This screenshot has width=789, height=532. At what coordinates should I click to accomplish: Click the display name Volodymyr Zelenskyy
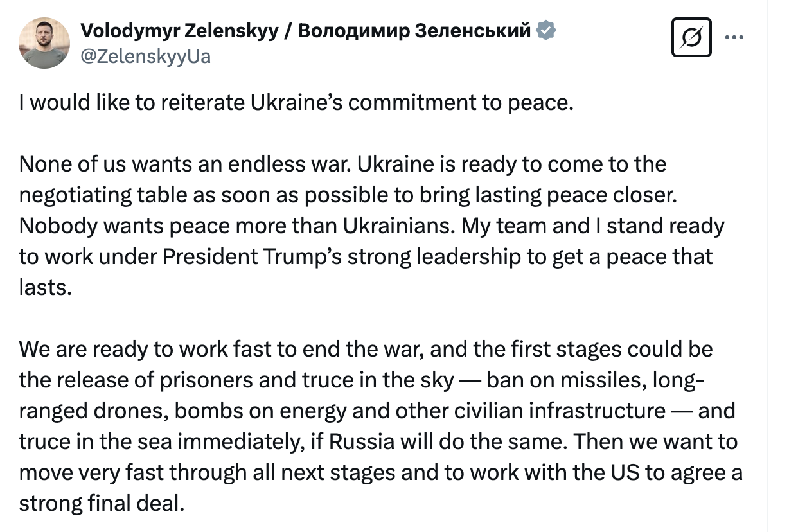coord(179,30)
